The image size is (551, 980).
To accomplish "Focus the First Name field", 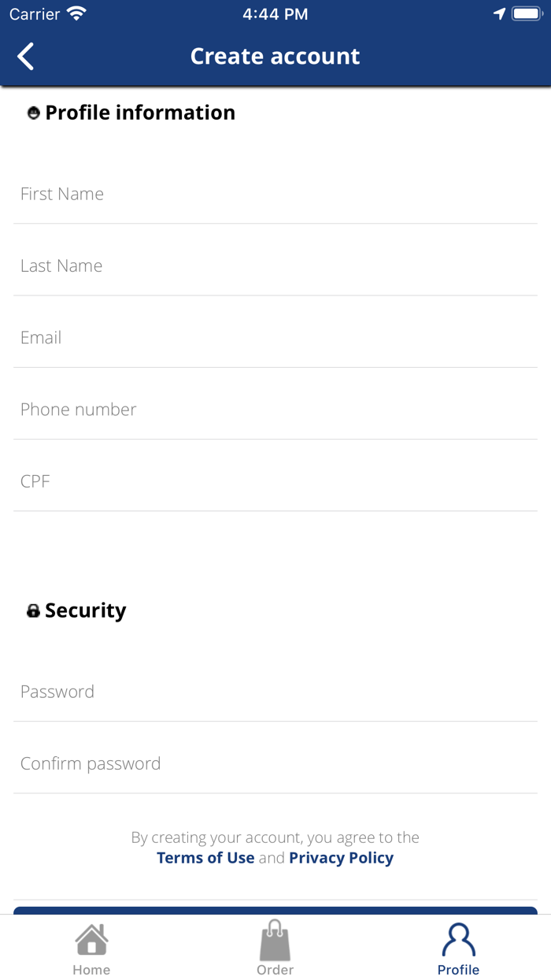I will pyautogui.click(x=275, y=194).
